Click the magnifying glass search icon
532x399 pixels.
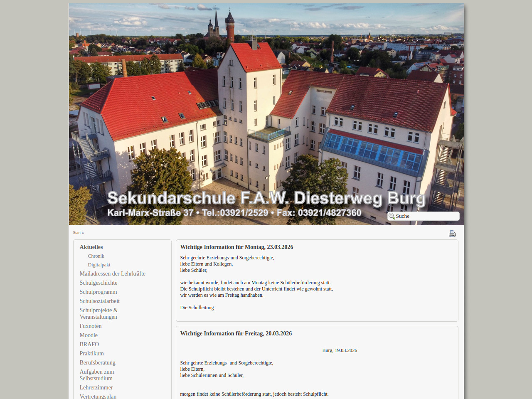click(392, 216)
